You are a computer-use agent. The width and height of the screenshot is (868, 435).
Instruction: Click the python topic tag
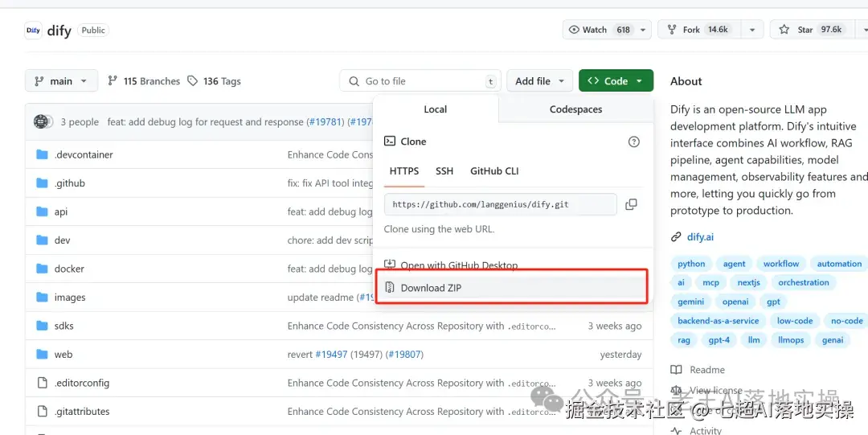[x=691, y=264]
